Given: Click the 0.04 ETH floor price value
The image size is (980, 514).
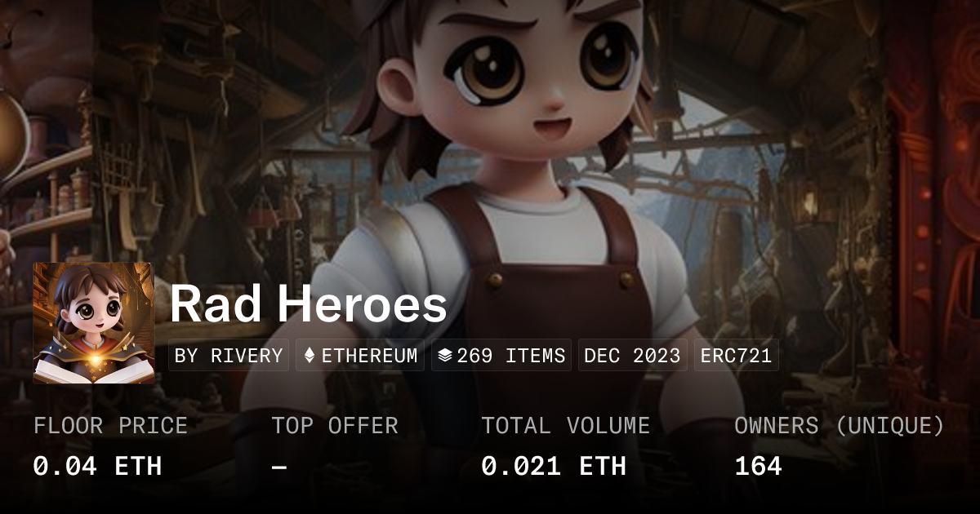Looking at the screenshot, I should [x=97, y=466].
